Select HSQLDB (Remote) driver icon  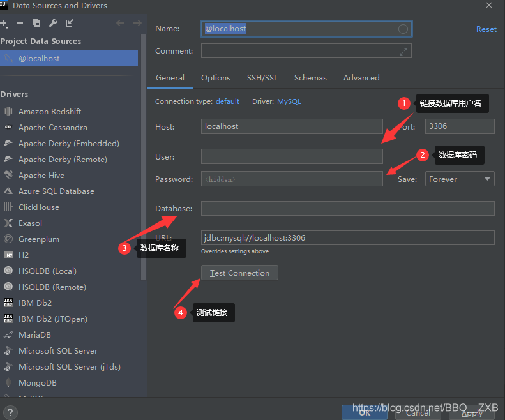(x=8, y=287)
